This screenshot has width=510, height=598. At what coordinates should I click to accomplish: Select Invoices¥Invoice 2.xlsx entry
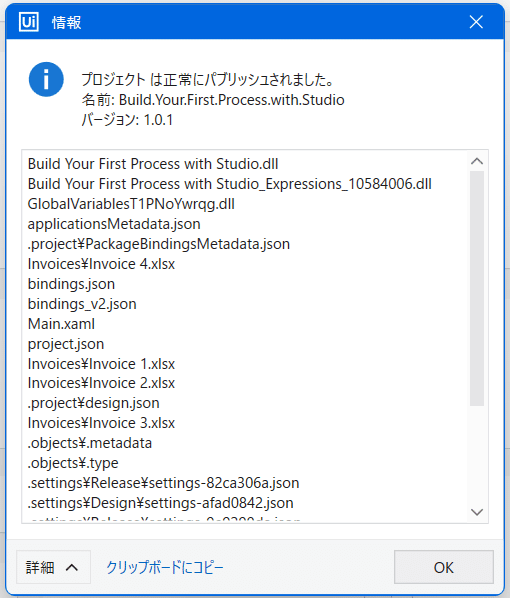(x=101, y=383)
